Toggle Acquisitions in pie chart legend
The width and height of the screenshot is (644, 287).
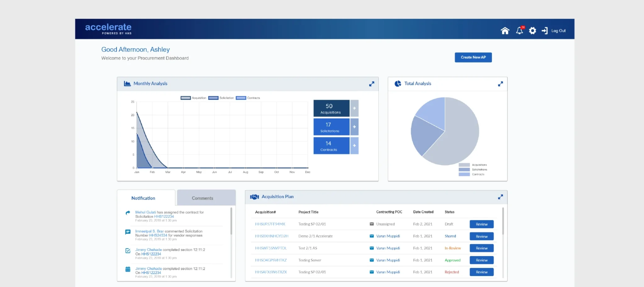473,165
